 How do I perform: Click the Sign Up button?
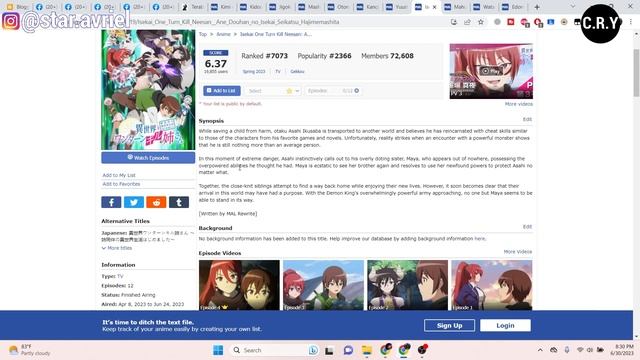(449, 325)
